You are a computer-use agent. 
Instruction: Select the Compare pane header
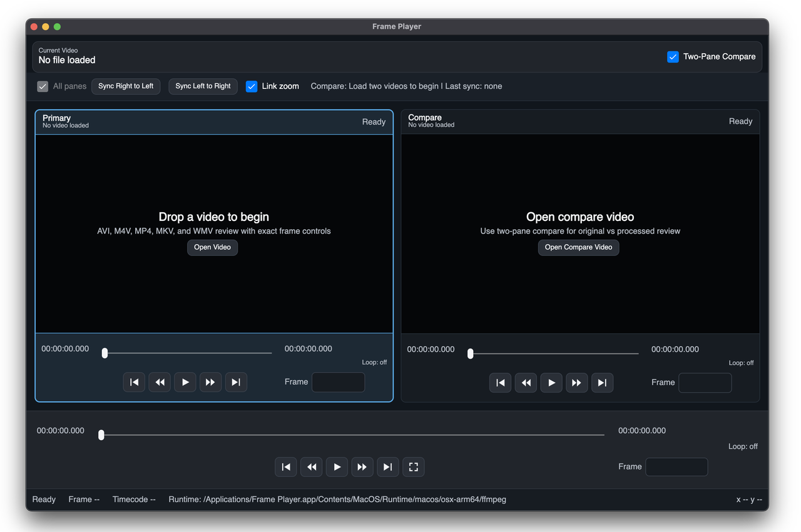click(580, 121)
